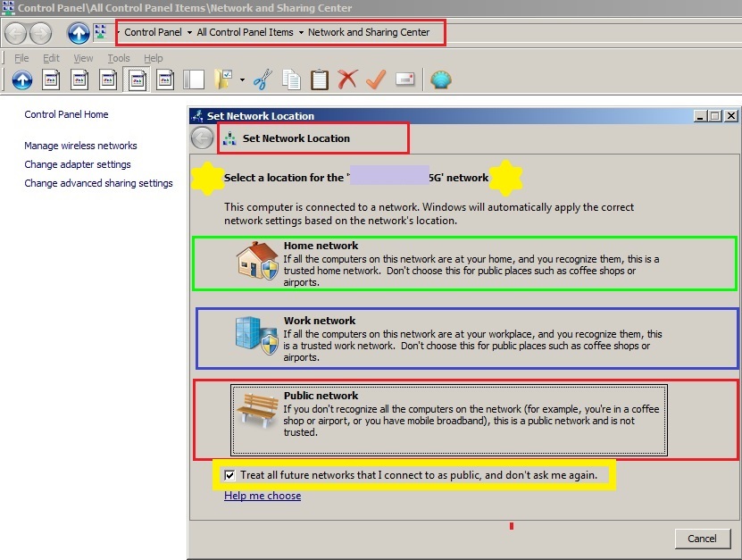Click the house icon for Home network
Image resolution: width=742 pixels, height=560 pixels.
tap(257, 260)
